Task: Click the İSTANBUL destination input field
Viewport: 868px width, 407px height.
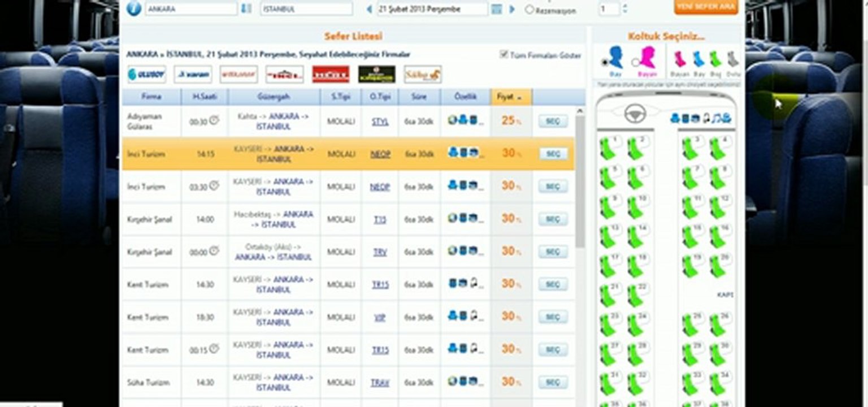Action: click(306, 9)
